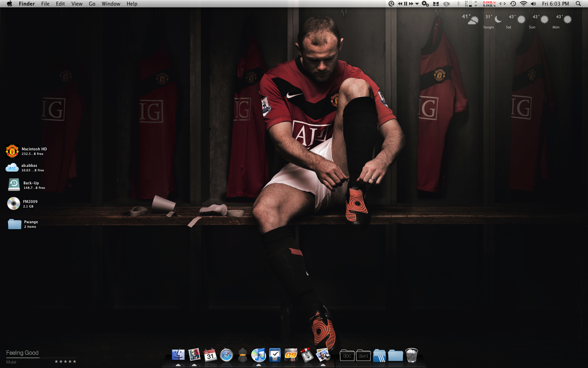Launch Safari compass icon in the Dock
This screenshot has width=588, height=368.
(226, 355)
